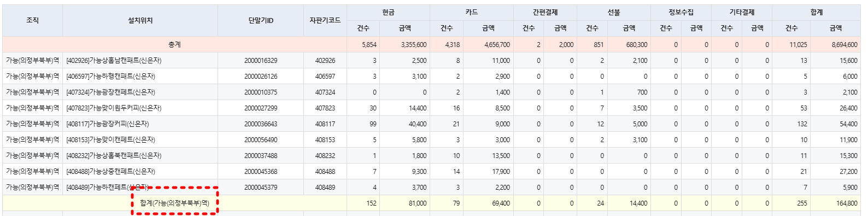Image resolution: width=868 pixels, height=216 pixels.
Task: Click 금액 sub-header under 카드
Action: click(x=488, y=28)
